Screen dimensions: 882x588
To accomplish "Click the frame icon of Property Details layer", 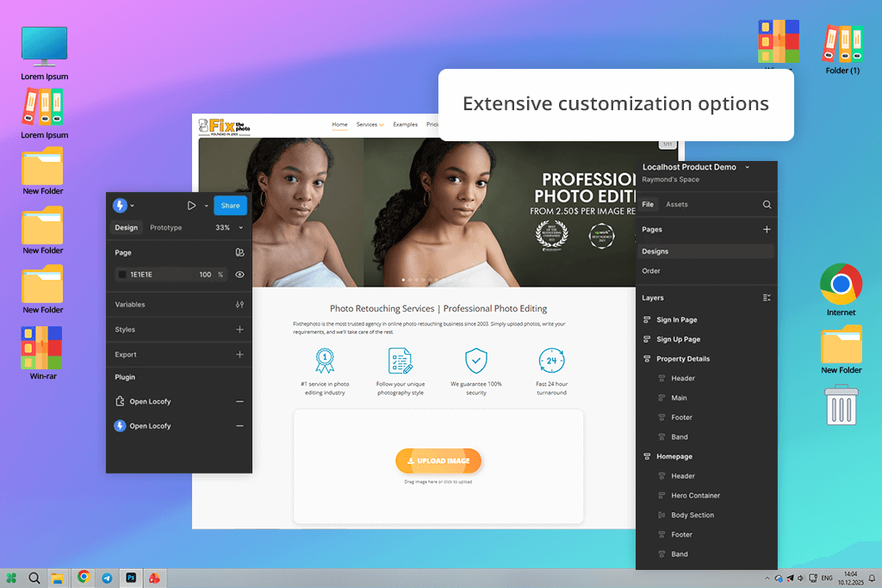I will point(647,359).
